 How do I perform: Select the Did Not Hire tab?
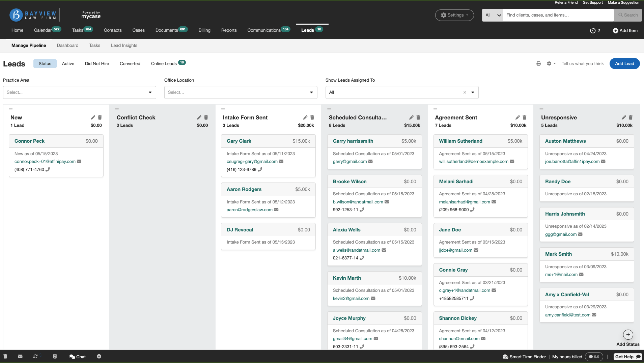[x=97, y=63]
